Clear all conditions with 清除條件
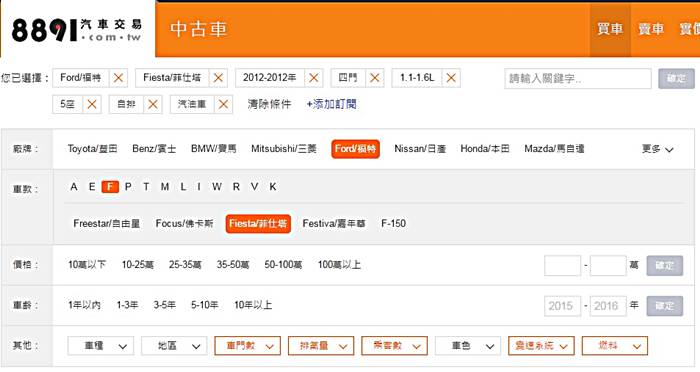Screen dimensions: 700x372 269,104
